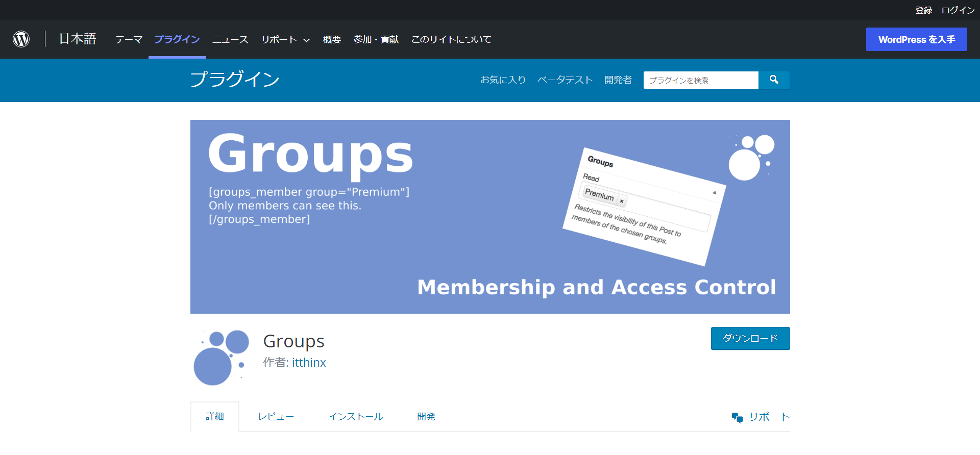Click the 登録 link
980x455 pixels.
(923, 10)
